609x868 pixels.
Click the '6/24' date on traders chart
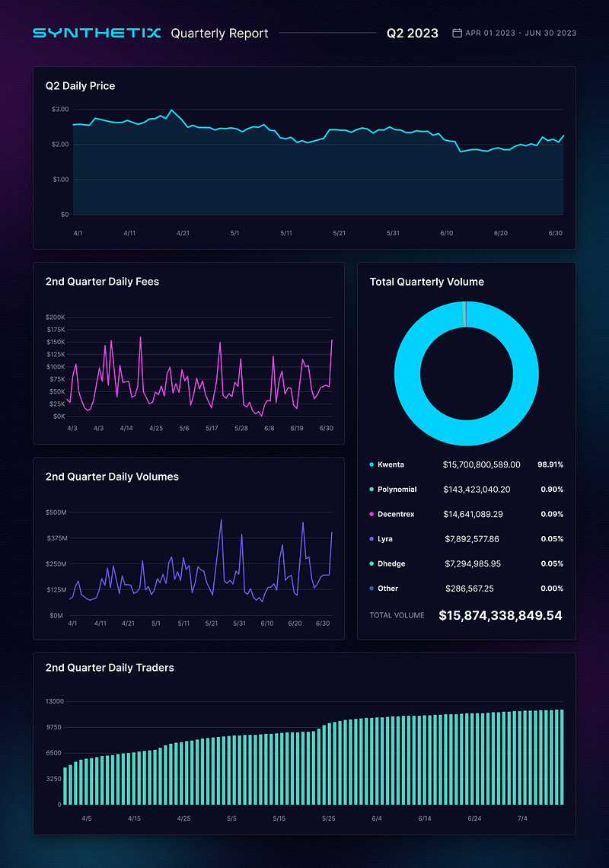tap(474, 819)
